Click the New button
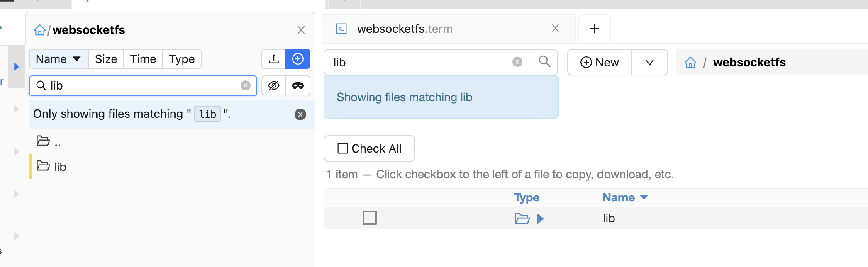 coord(599,62)
